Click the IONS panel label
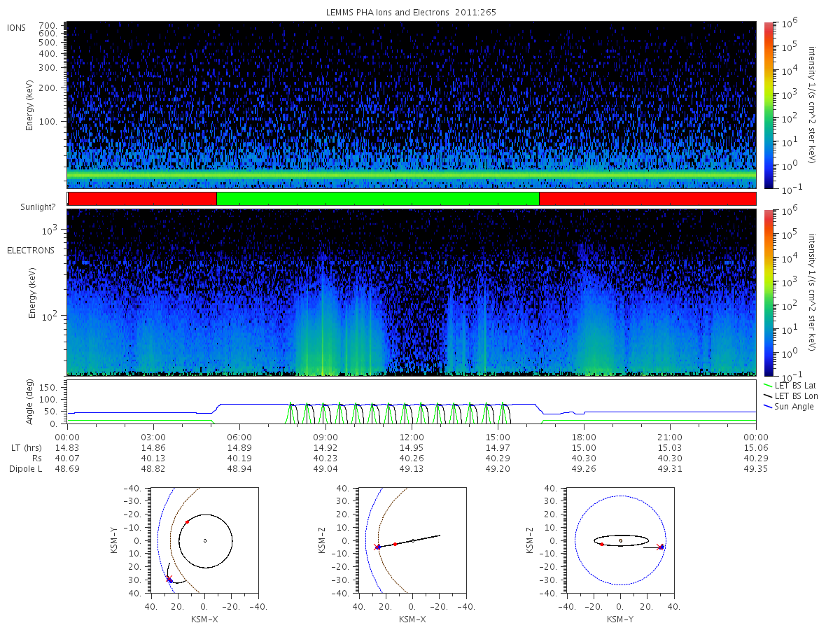Viewport: 840px width, 630px height. 17,28
